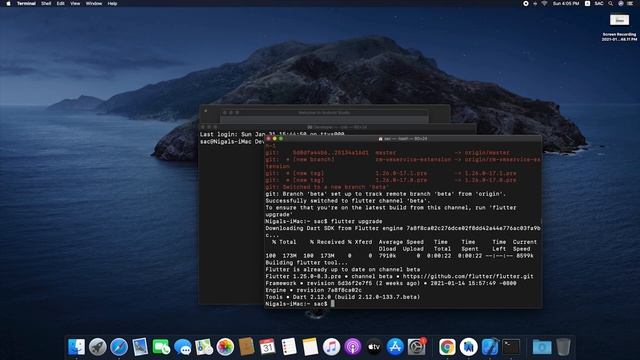The width and height of the screenshot is (640, 360).
Task: Open the Wi-Fi status menu
Action: coord(544,3)
